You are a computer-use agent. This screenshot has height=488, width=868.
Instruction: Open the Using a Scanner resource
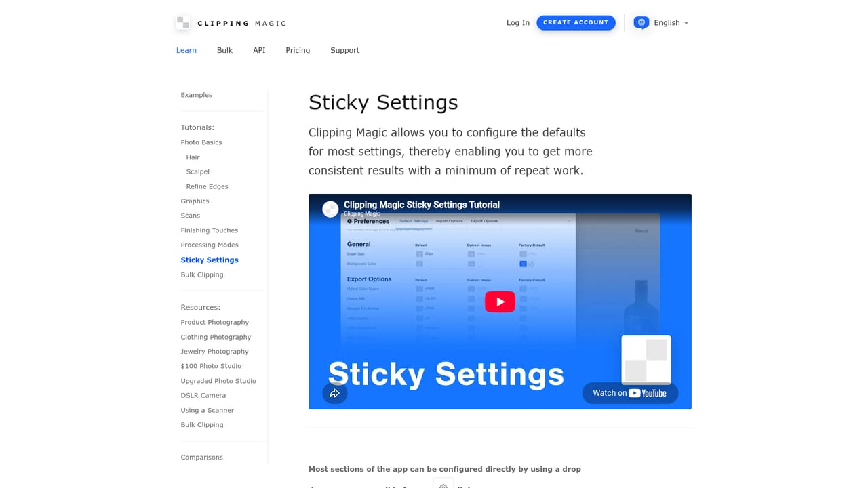click(x=208, y=411)
